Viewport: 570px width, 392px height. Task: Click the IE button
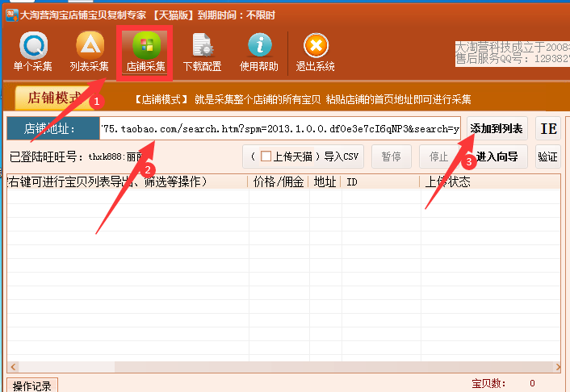548,128
